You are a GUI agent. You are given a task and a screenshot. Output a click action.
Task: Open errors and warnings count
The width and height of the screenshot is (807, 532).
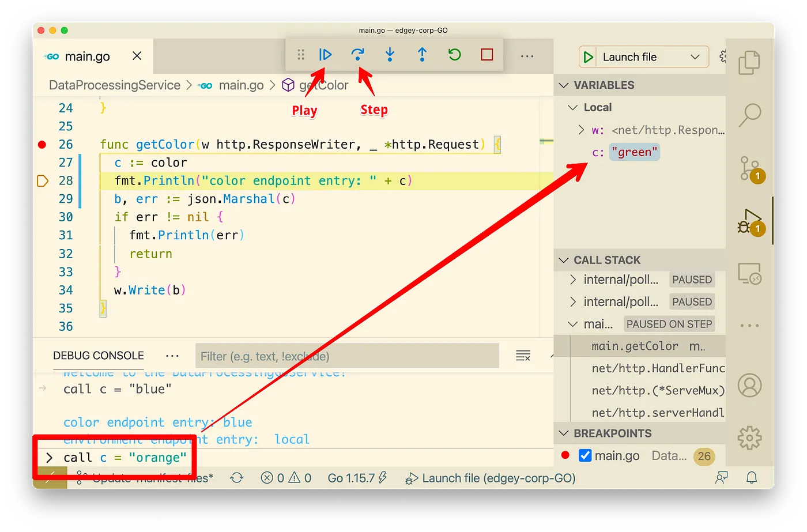coord(286,478)
